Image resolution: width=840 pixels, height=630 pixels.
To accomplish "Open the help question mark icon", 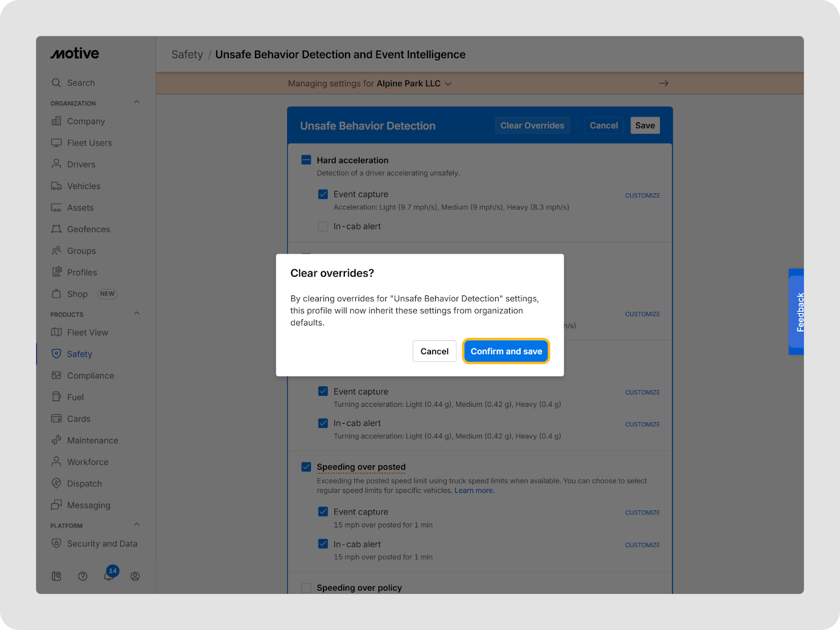I will tap(82, 576).
